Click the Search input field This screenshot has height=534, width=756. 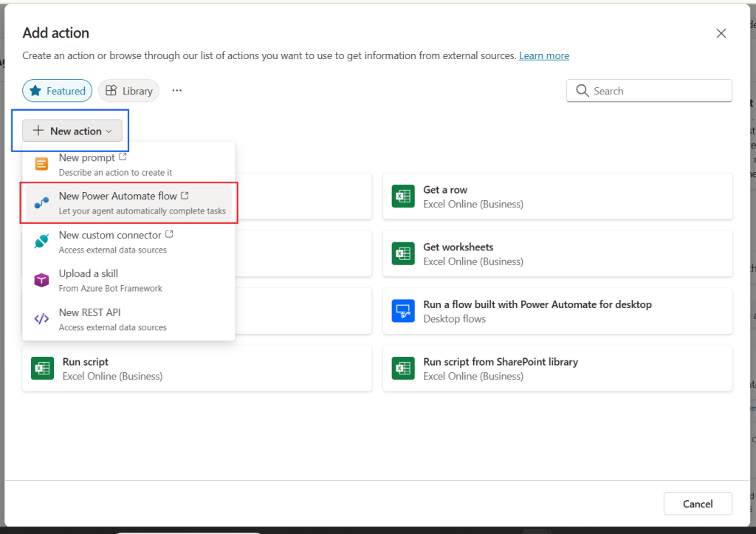pos(650,90)
